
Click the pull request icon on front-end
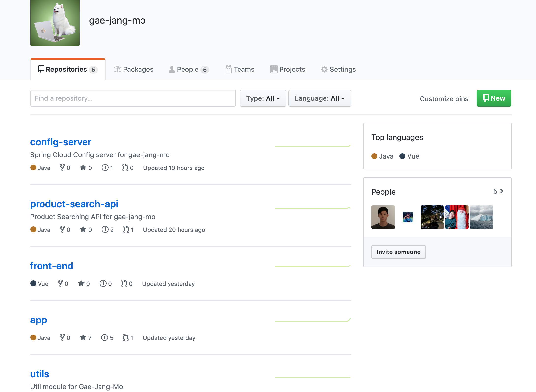(124, 284)
